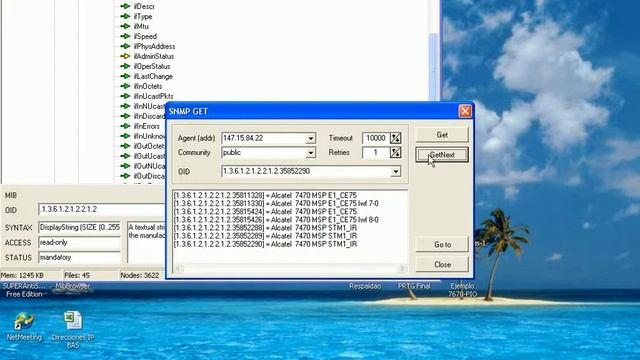Image resolution: width=640 pixels, height=360 pixels.
Task: Select ifInOctets node icon
Action: 125,86
